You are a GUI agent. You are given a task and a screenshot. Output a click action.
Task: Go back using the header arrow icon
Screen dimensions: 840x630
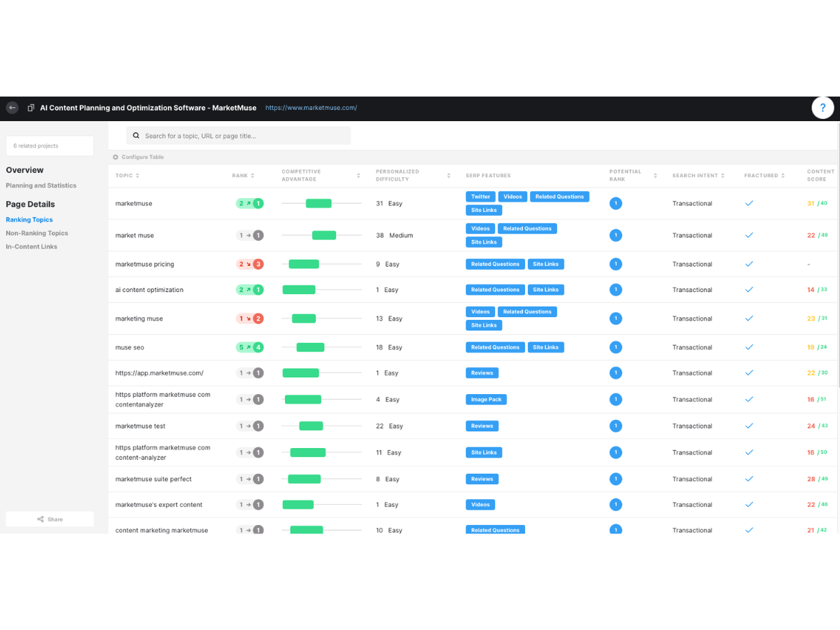[x=12, y=108]
